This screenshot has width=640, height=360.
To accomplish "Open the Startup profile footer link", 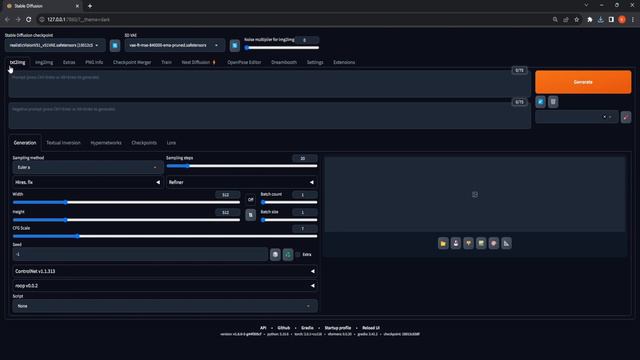I will pyautogui.click(x=338, y=328).
